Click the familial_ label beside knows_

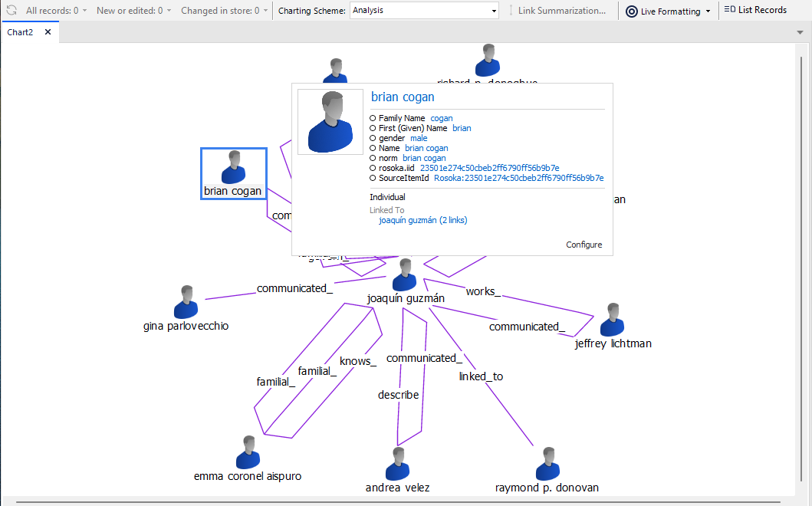tap(317, 371)
